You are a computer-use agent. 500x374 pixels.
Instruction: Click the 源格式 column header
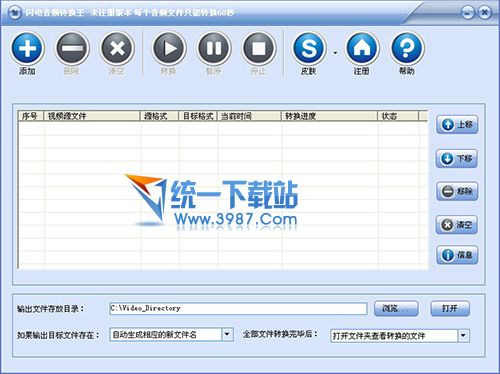pos(159,116)
